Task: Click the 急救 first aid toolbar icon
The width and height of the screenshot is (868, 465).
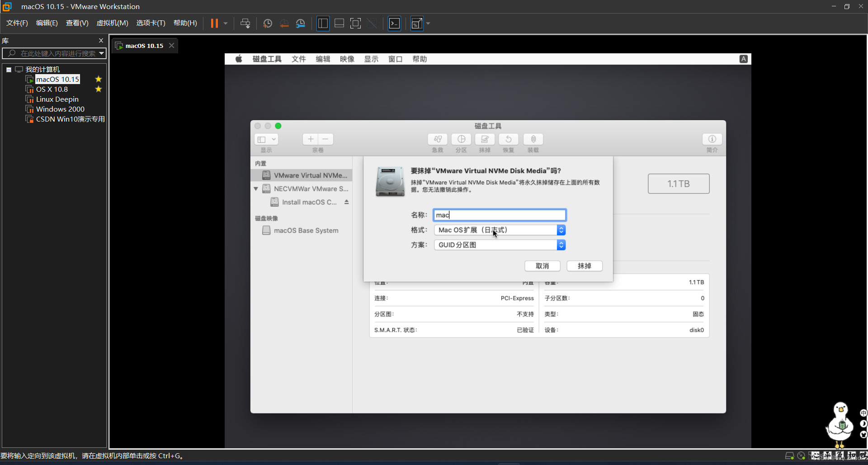Action: click(438, 139)
